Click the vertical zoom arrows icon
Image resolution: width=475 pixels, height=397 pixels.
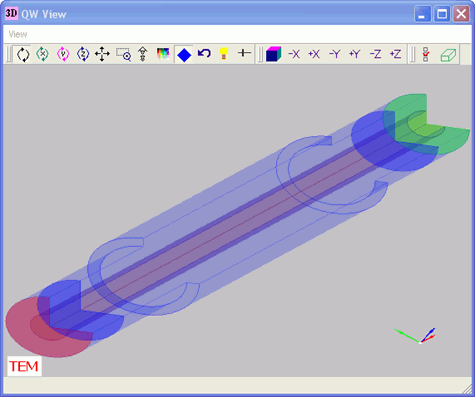[143, 54]
